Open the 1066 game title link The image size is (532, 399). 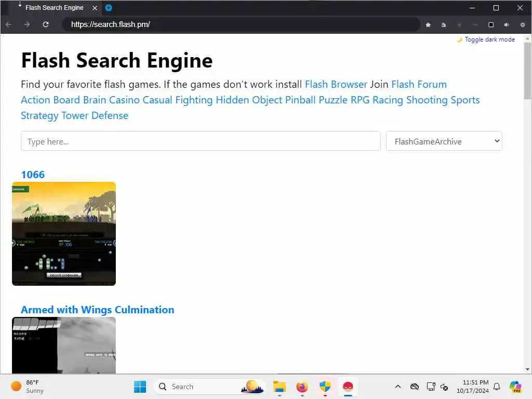click(33, 175)
